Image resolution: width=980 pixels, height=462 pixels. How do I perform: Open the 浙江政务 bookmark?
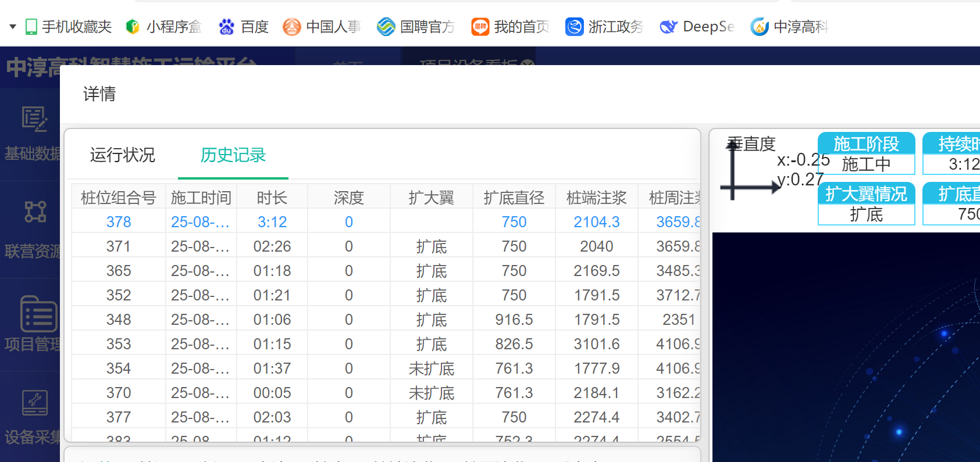tap(574, 27)
